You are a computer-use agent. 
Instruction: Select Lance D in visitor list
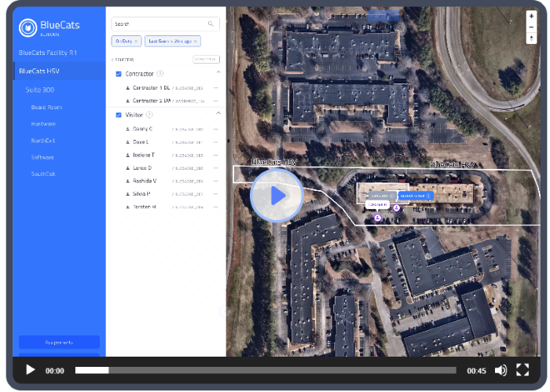coord(142,168)
